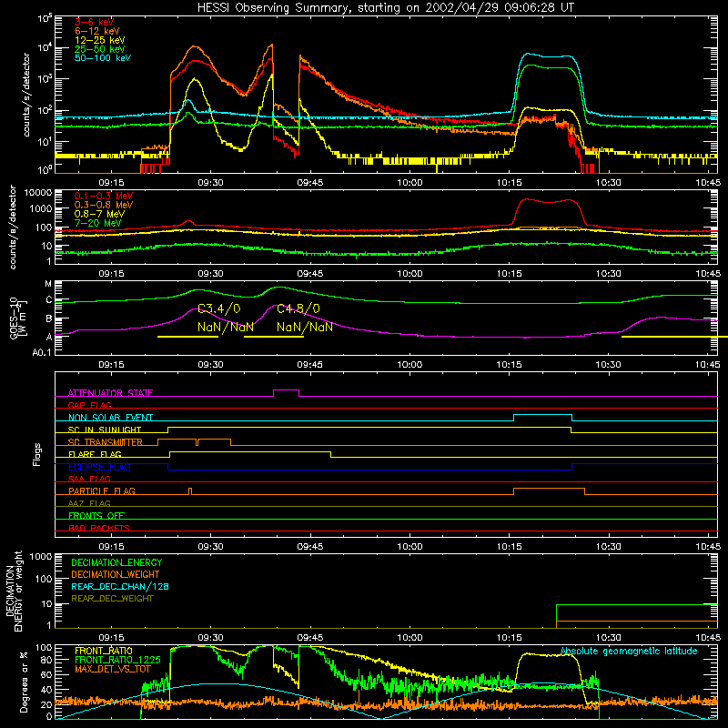The height and width of the screenshot is (728, 728).
Task: Click 'NaN/NaN' text below C4.8/0
Action: 305,327
